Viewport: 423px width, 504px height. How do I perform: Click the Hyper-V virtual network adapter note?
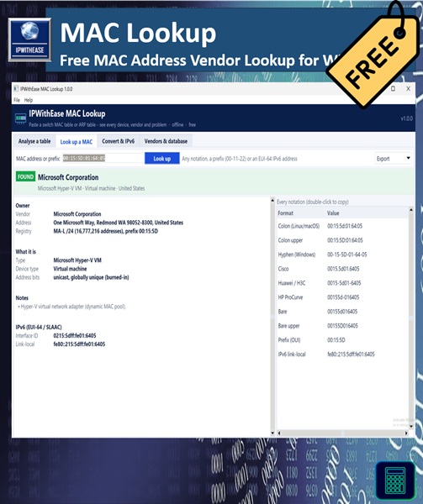73,307
